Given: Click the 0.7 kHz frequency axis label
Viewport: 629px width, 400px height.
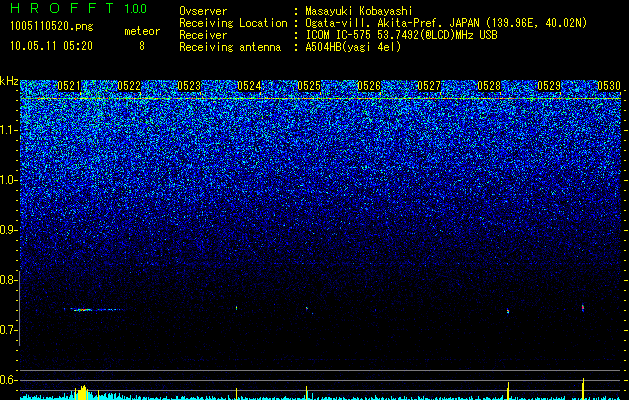Looking at the screenshot, I should [x=9, y=330].
